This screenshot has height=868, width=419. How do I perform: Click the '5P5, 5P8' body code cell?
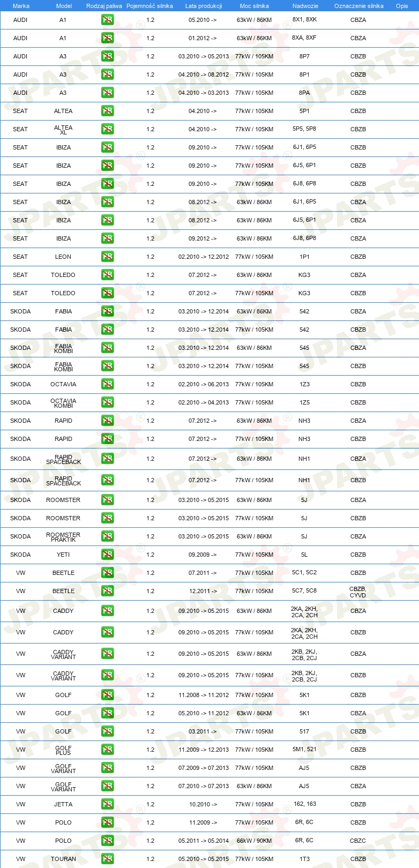pos(304,129)
